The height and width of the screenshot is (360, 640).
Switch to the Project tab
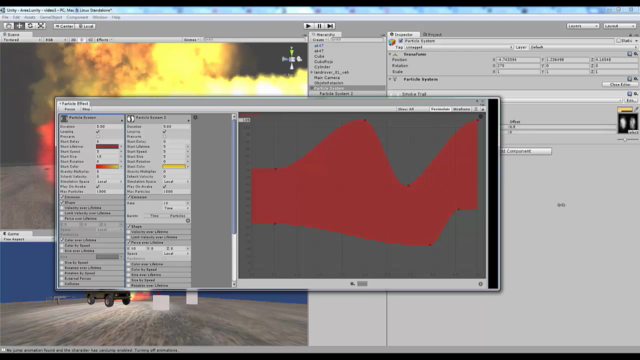click(x=433, y=34)
